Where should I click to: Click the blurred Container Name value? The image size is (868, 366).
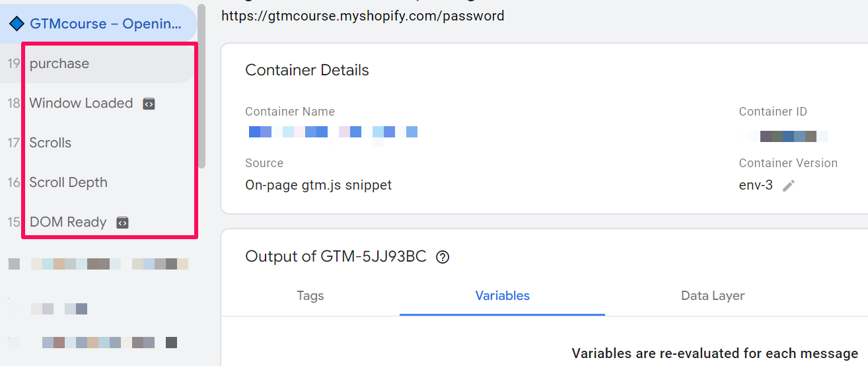(x=332, y=132)
